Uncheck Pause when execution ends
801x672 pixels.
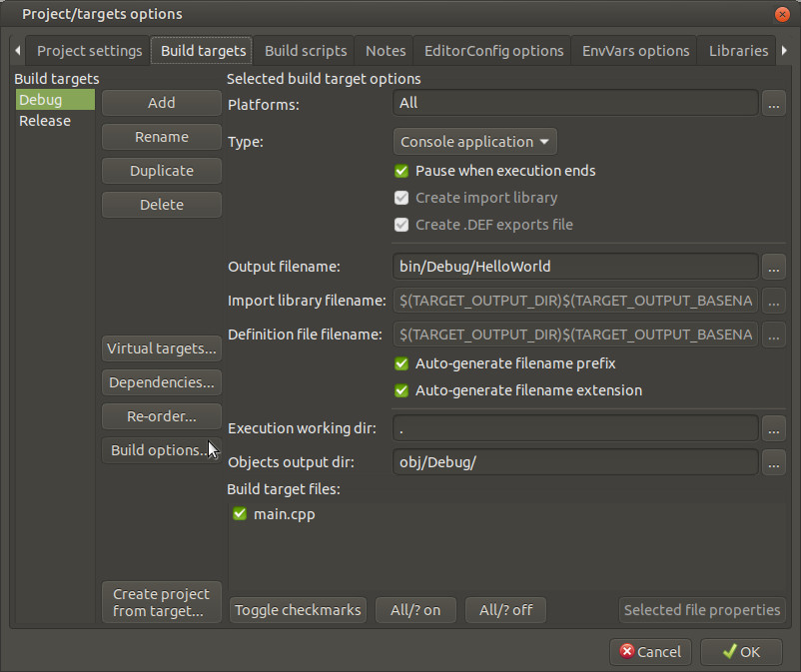tap(401, 171)
